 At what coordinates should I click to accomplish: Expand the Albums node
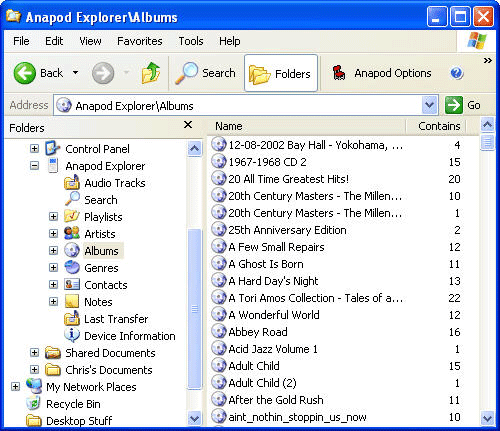click(x=53, y=250)
